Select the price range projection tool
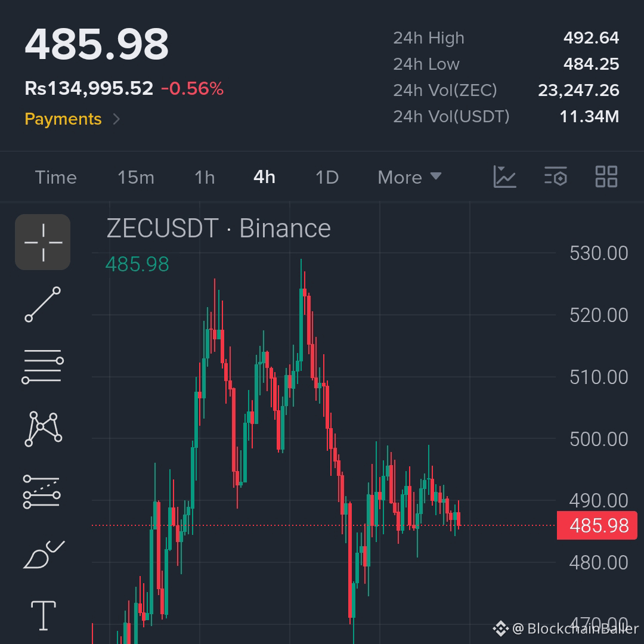This screenshot has height=644, width=644. coord(43,491)
